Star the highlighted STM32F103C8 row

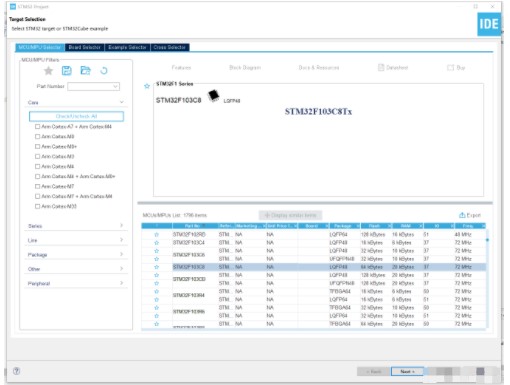pyautogui.click(x=156, y=267)
